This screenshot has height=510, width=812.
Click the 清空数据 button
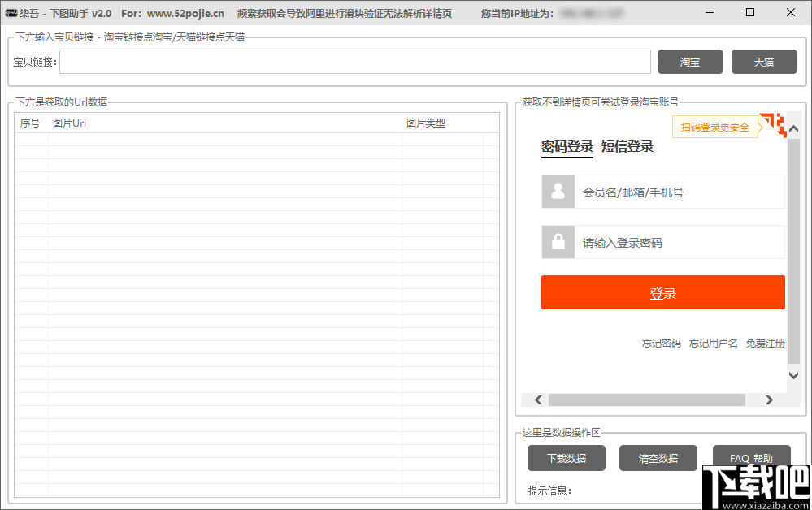point(658,457)
